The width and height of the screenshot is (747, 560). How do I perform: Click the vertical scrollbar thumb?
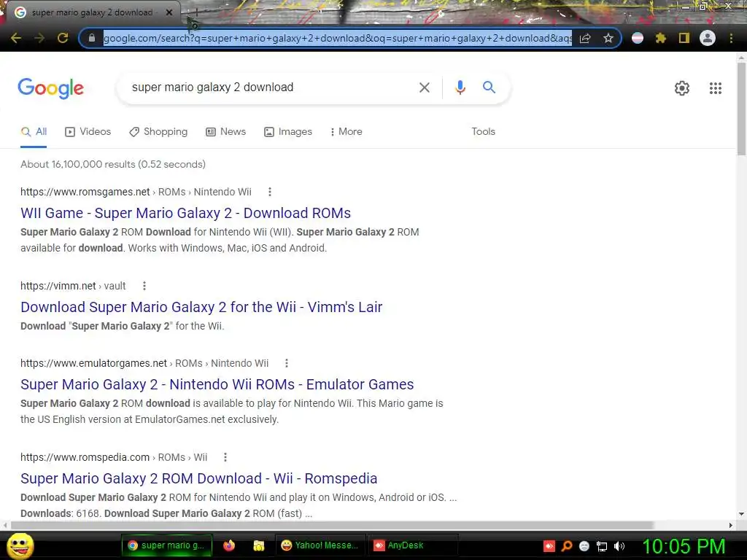tap(741, 109)
